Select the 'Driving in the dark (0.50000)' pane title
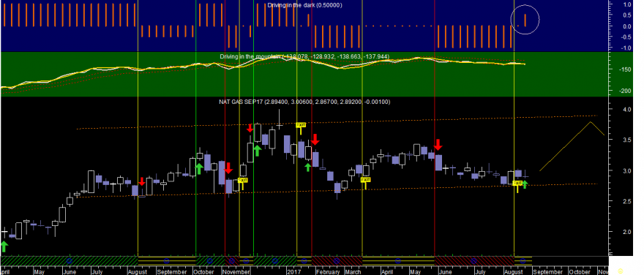Screen dimensions: 644x275 [x=304, y=5]
